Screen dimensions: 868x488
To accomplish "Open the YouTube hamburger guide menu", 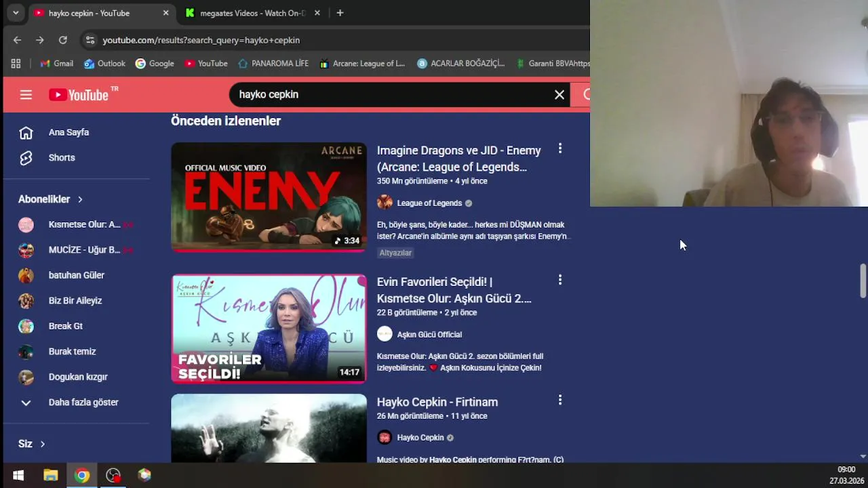I will [26, 95].
